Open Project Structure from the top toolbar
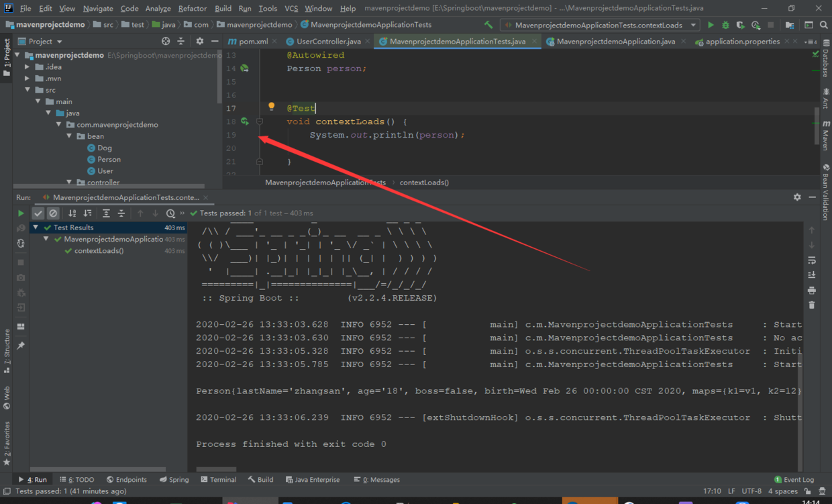This screenshot has height=504, width=832. [790, 25]
